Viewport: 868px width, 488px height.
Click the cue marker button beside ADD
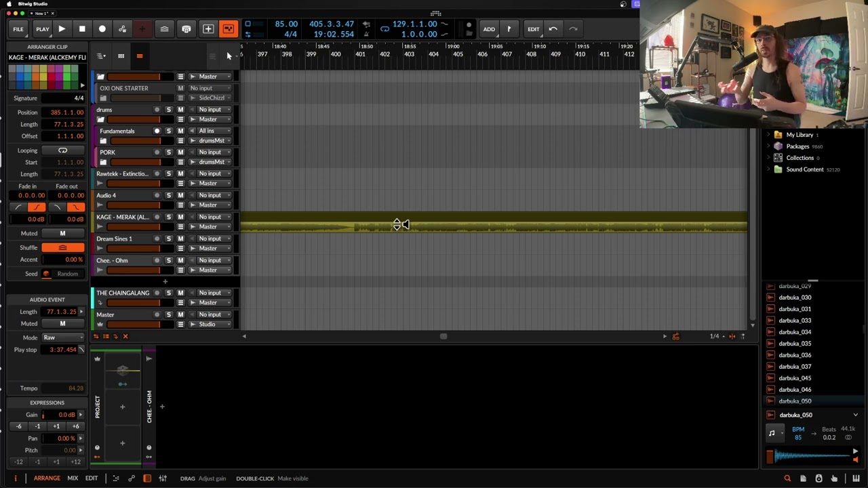pyautogui.click(x=509, y=29)
